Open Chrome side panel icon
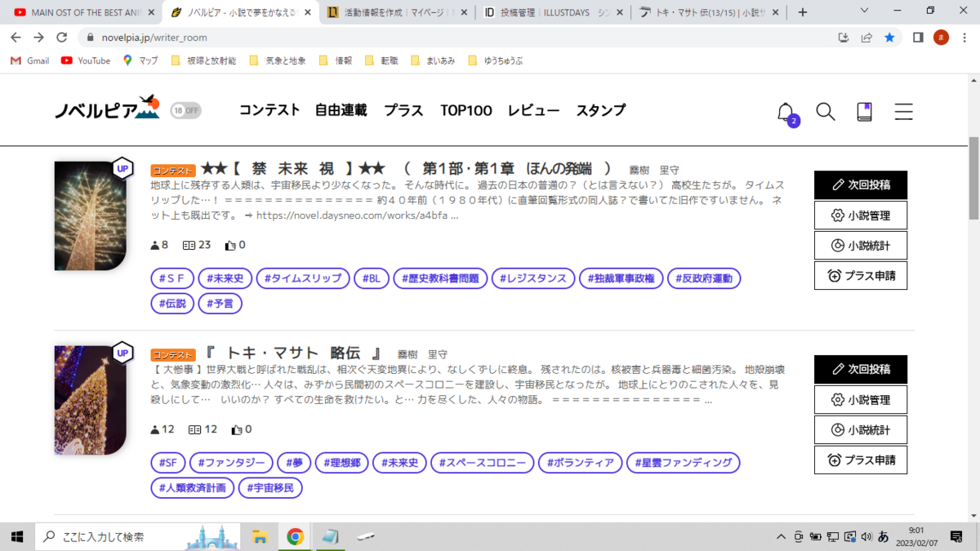This screenshot has height=551, width=980. coord(918,38)
